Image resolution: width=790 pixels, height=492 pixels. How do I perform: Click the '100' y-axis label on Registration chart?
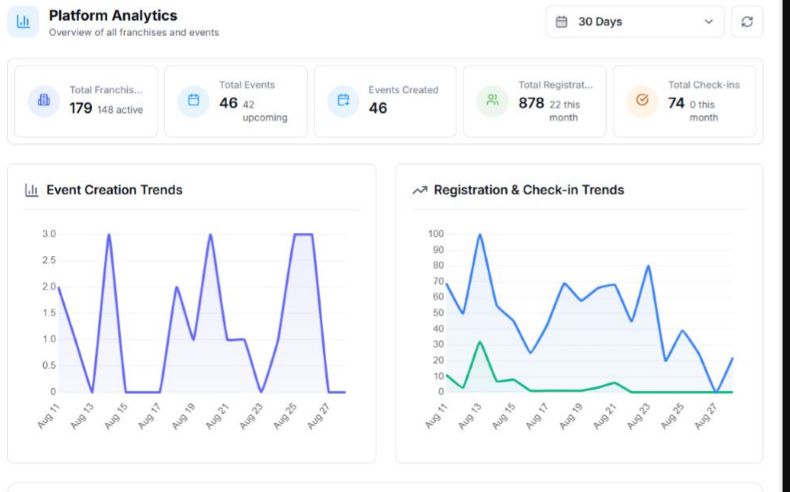click(x=436, y=234)
